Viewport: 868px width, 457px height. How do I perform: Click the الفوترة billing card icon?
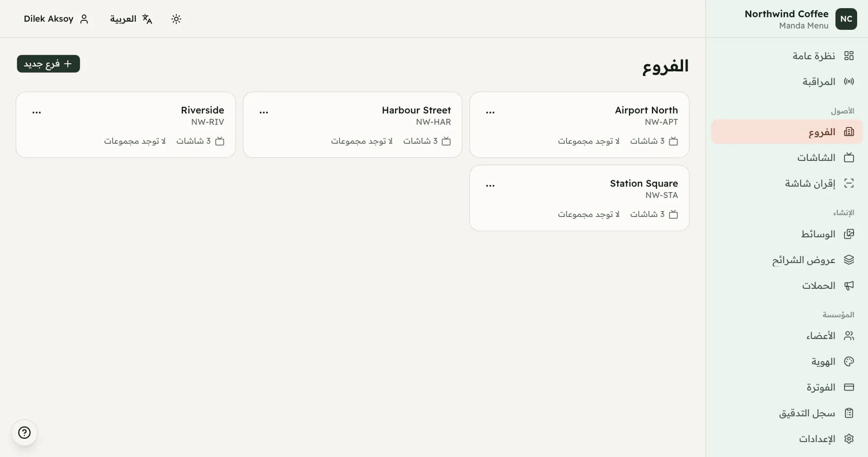coord(849,387)
